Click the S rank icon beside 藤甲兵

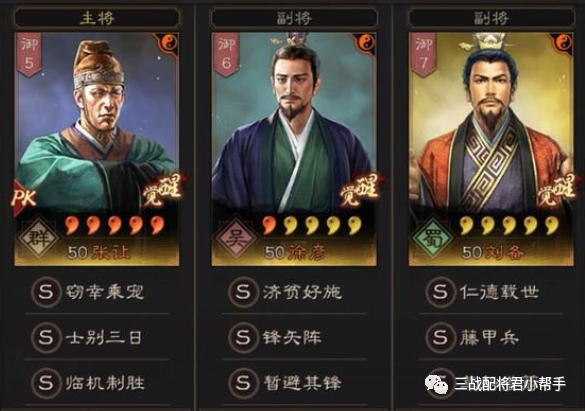coord(440,338)
